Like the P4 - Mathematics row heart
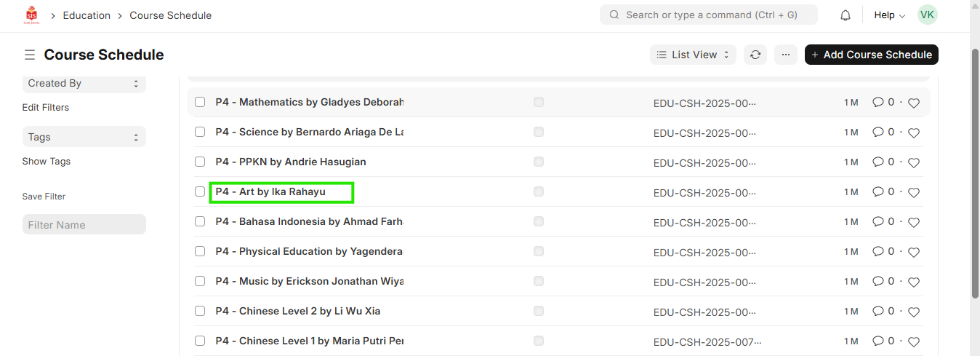The width and height of the screenshot is (980, 356). point(914,103)
